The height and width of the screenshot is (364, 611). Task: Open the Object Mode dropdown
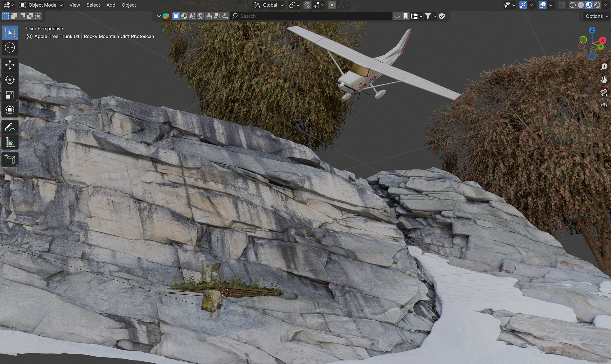pos(41,5)
